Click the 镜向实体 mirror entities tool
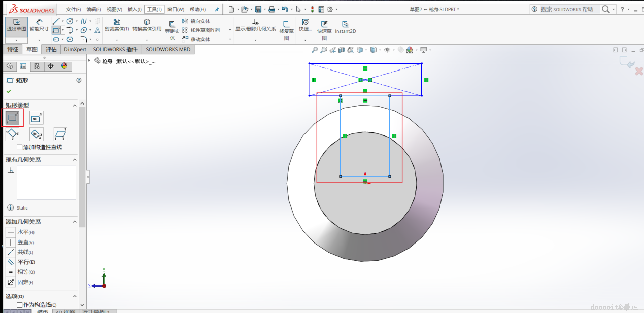The height and width of the screenshot is (313, 644). [x=196, y=21]
